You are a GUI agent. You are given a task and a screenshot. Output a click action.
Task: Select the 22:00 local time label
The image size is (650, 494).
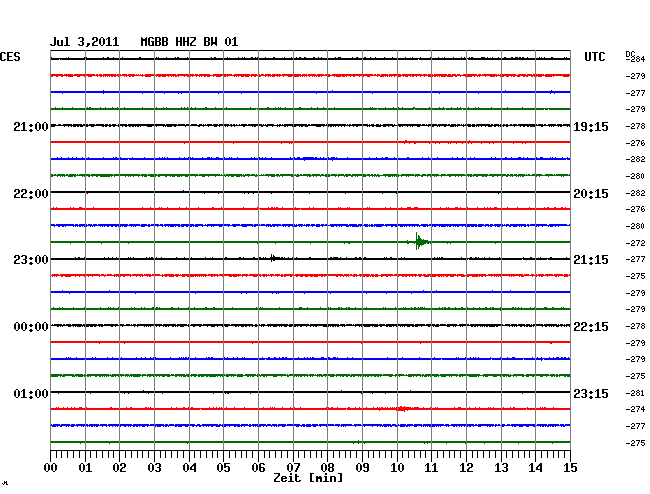click(x=31, y=194)
